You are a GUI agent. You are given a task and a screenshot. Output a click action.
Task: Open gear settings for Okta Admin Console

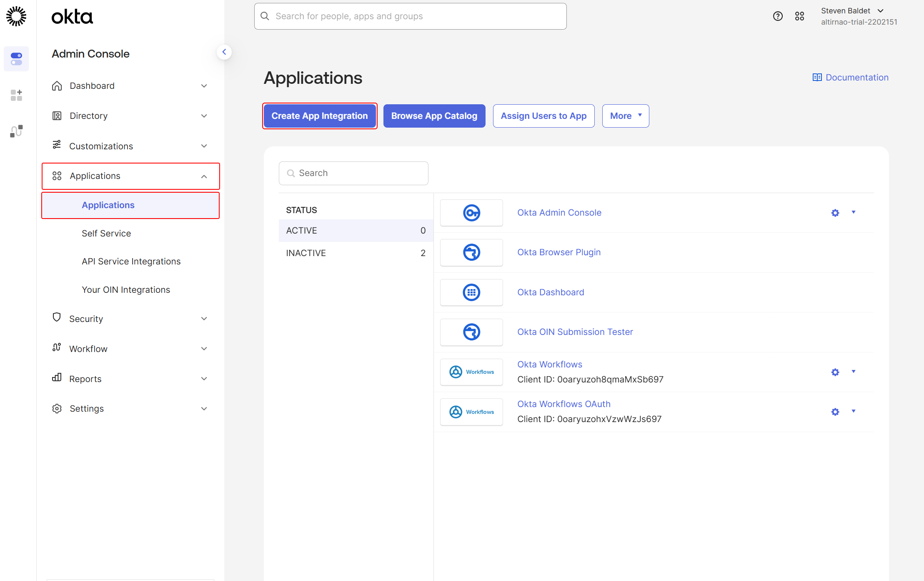coord(835,213)
